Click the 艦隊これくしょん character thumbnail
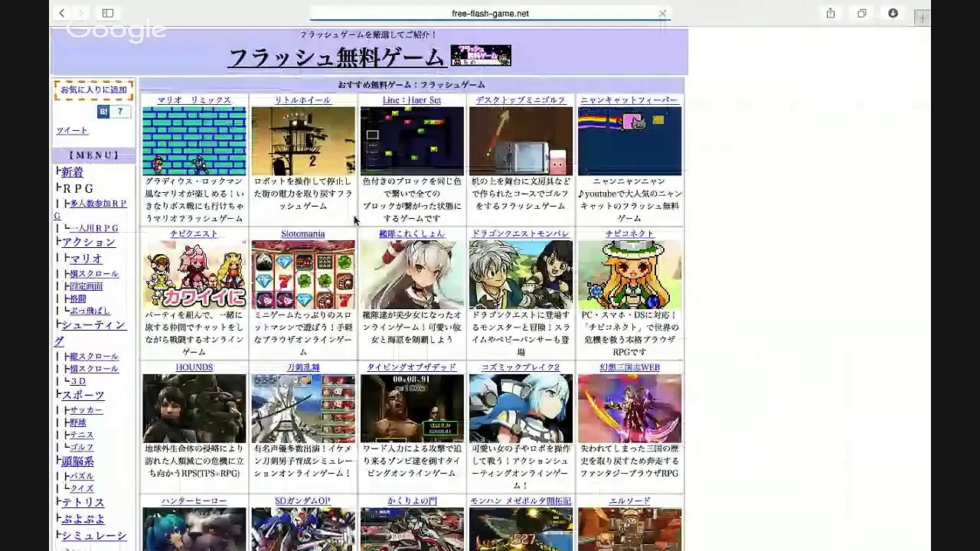This screenshot has width=980, height=551. [412, 275]
